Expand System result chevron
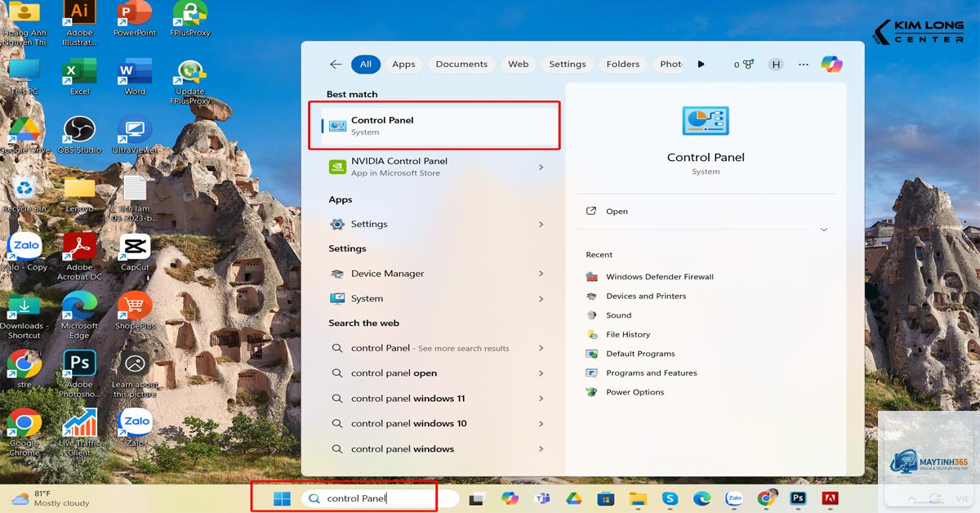 (541, 298)
